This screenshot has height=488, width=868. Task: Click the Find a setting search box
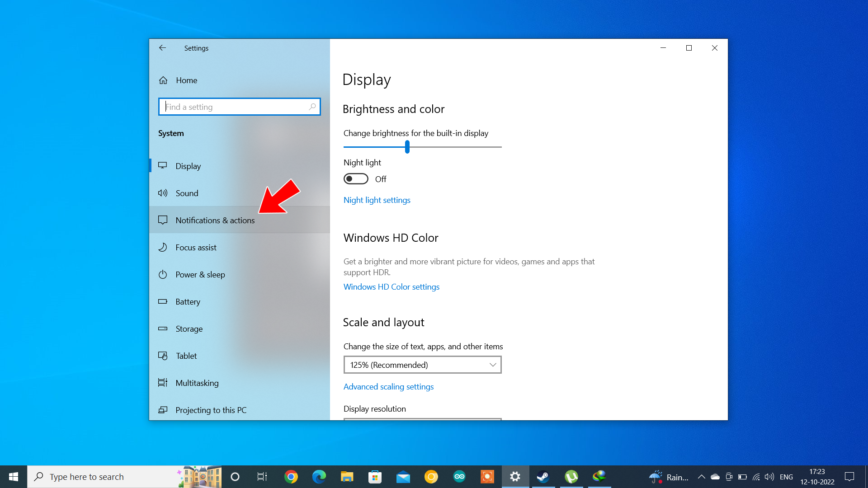tap(239, 107)
